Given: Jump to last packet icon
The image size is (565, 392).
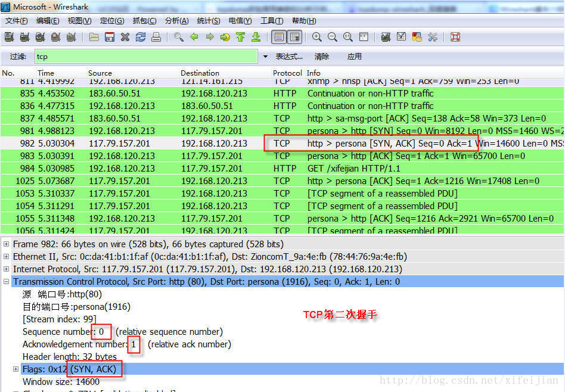Looking at the screenshot, I should click(x=256, y=37).
